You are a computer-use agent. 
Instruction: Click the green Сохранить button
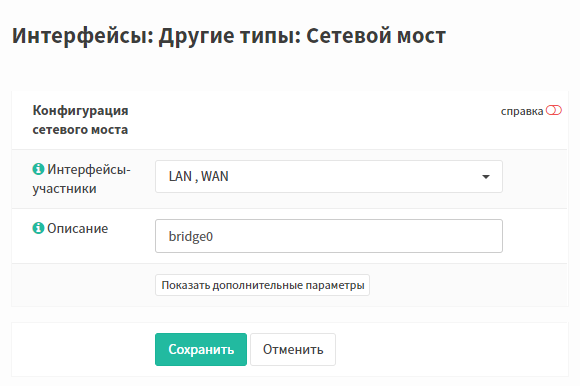[x=201, y=349]
